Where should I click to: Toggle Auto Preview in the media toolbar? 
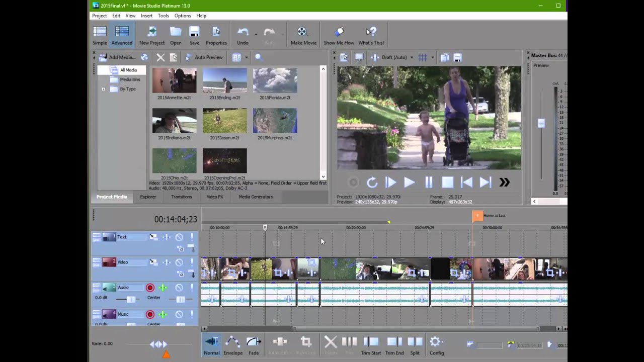pyautogui.click(x=203, y=57)
